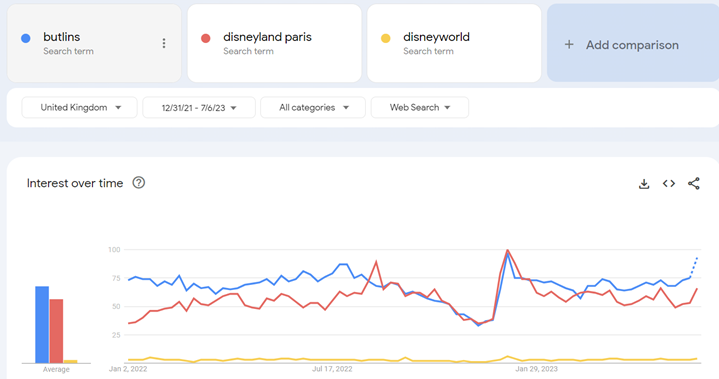Select the disneyworld search term card
Viewport: 719px width, 379px height.
point(454,44)
